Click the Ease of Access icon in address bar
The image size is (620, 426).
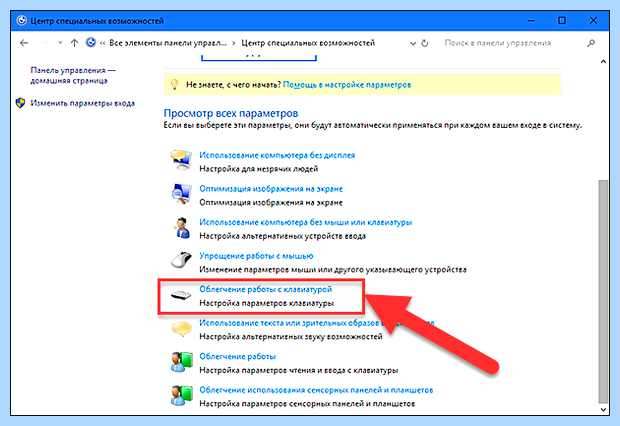tap(91, 42)
